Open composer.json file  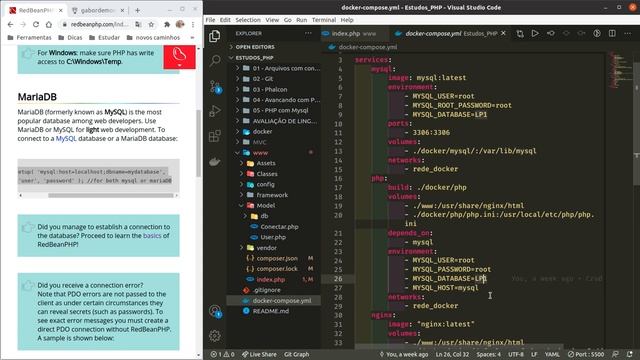pyautogui.click(x=277, y=258)
